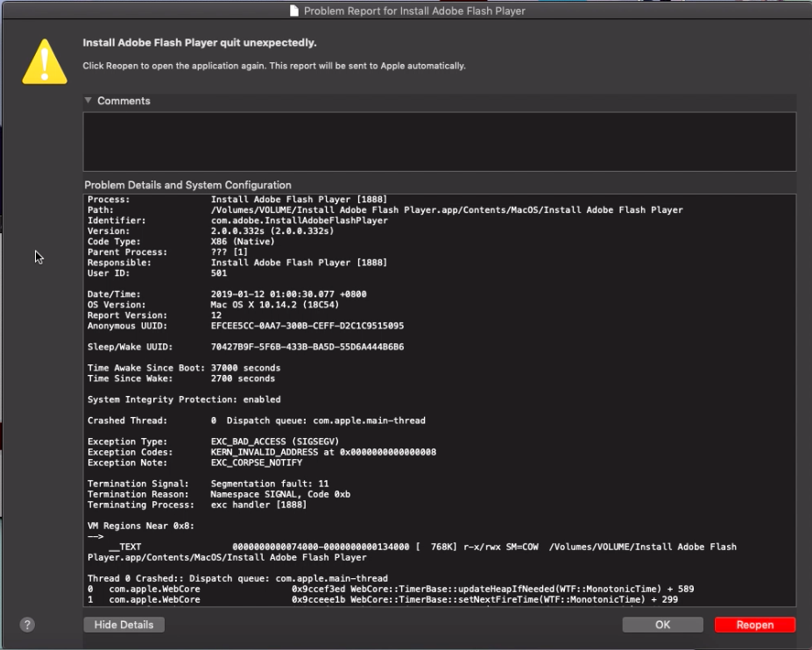This screenshot has width=812, height=650.
Task: Click the 'System Integrity Protection: enabled' line
Action: [184, 399]
